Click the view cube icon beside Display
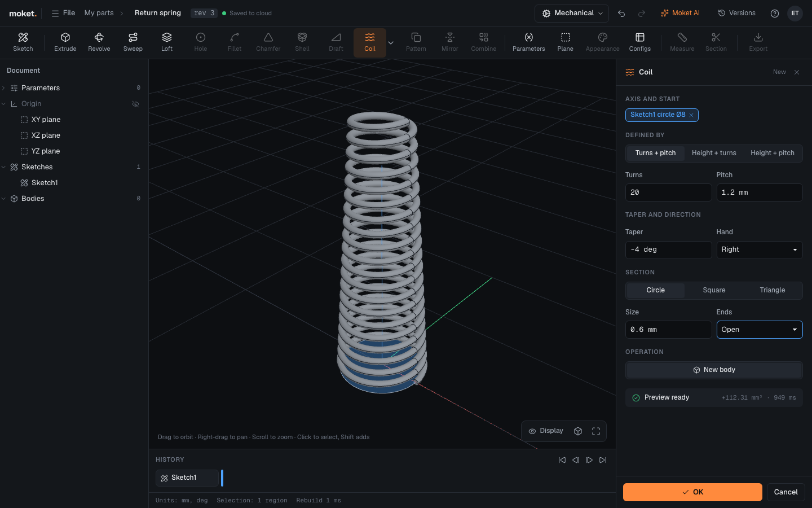Viewport: 812px width, 508px height. (578, 431)
